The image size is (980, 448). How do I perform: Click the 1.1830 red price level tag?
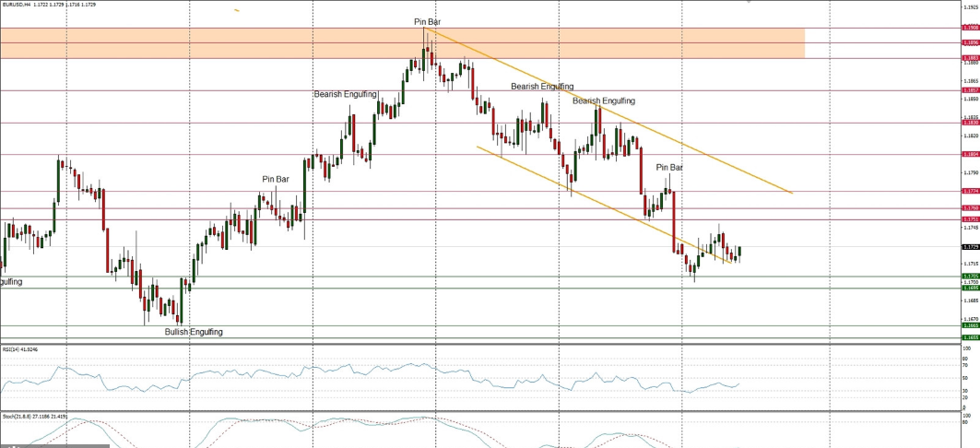[x=970, y=123]
